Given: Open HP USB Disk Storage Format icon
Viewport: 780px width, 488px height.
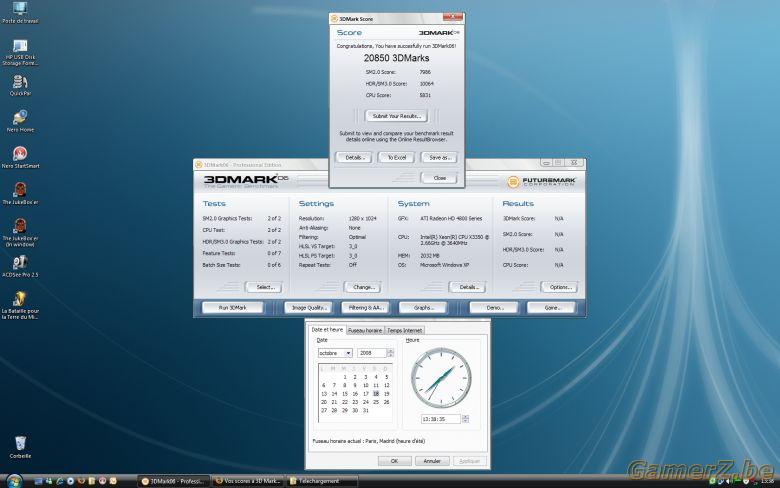Looking at the screenshot, I should click(x=20, y=53).
